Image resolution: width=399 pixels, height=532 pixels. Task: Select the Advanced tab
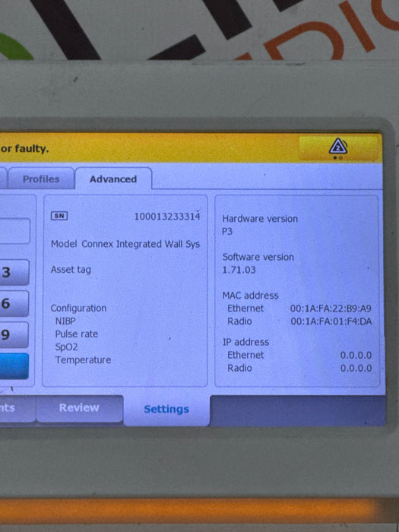pos(113,179)
